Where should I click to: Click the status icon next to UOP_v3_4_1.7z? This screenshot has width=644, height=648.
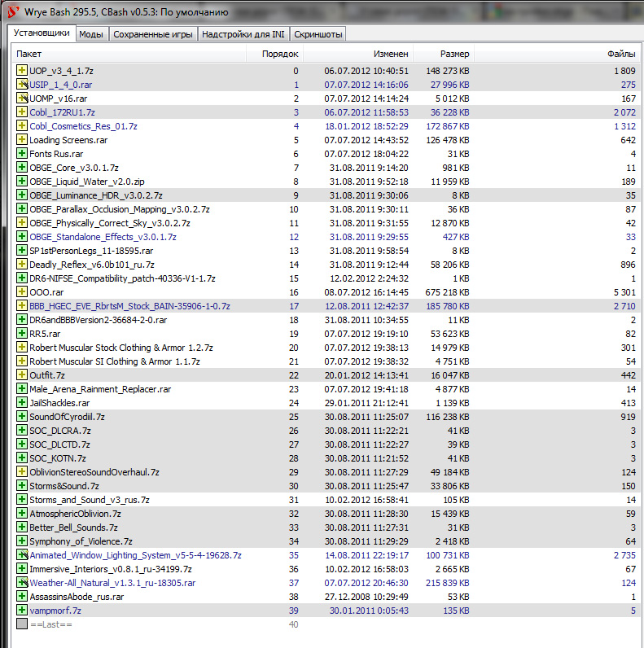22,70
